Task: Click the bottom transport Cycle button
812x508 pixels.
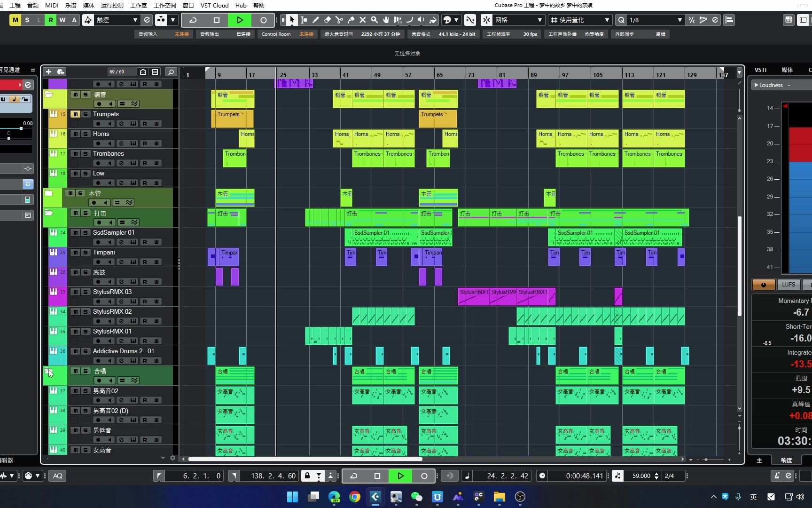Action: pos(353,476)
